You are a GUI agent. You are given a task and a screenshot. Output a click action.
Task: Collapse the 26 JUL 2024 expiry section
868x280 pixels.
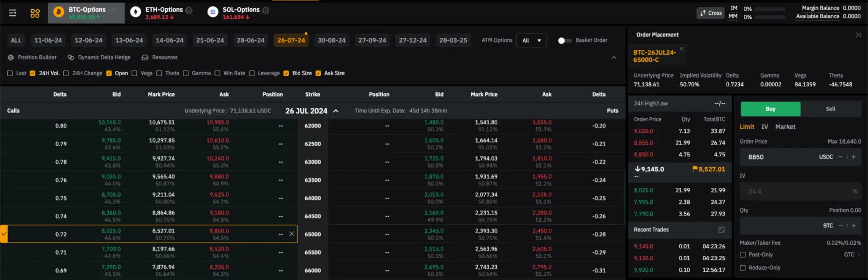coord(336,111)
